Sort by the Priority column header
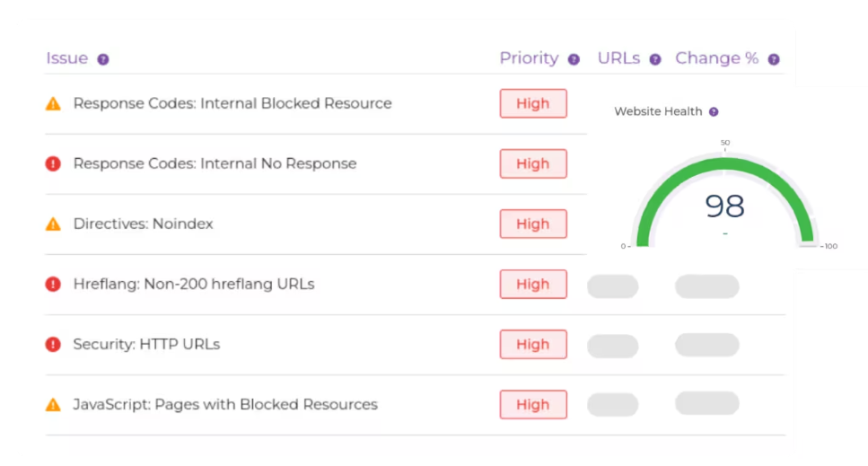The image size is (868, 466). tap(529, 58)
